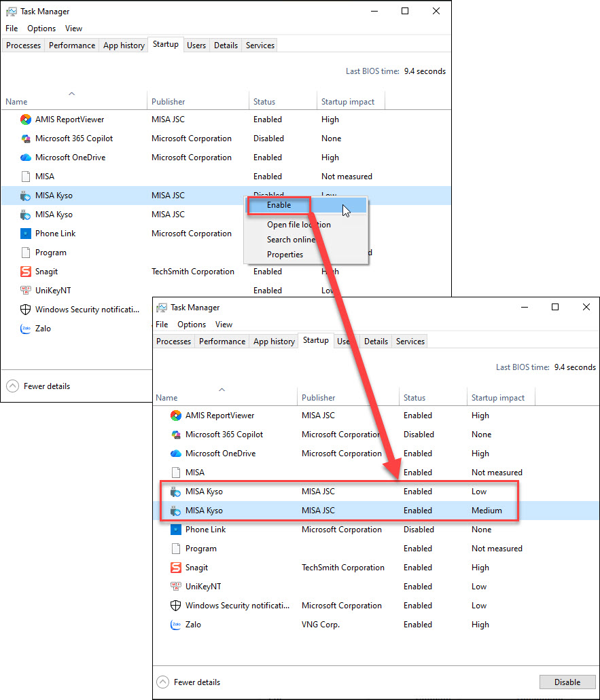The width and height of the screenshot is (600, 700).
Task: Switch to Performance tab in front window
Action: [x=222, y=342]
